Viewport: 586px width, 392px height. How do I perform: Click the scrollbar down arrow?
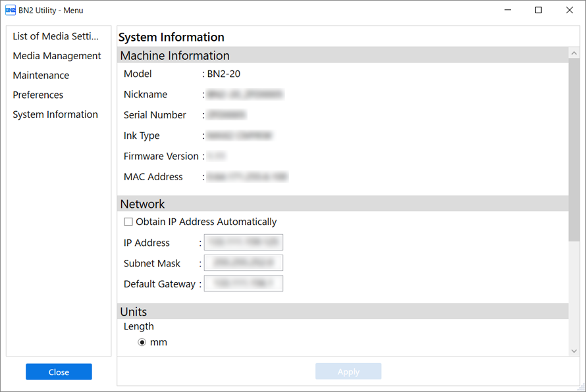tap(574, 351)
